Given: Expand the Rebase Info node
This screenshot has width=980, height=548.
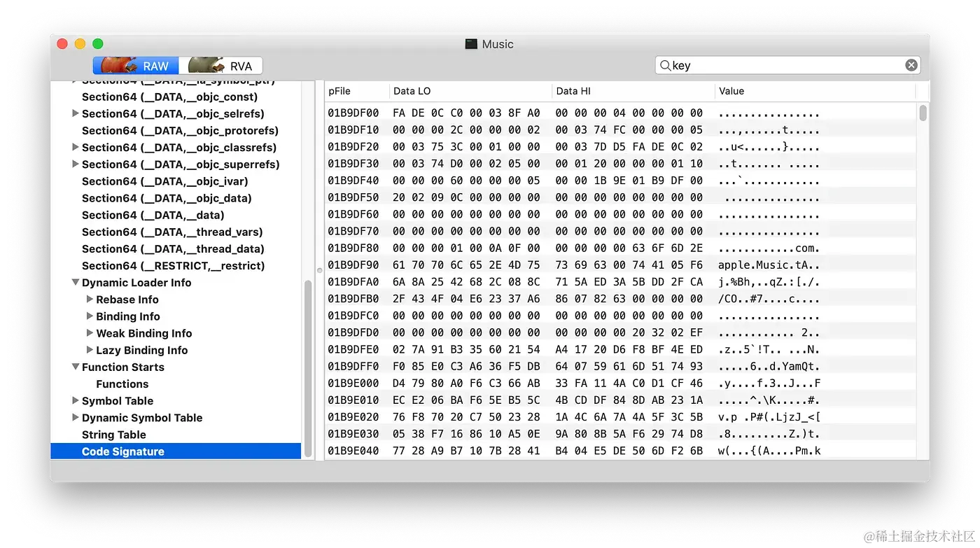Looking at the screenshot, I should pyautogui.click(x=90, y=300).
